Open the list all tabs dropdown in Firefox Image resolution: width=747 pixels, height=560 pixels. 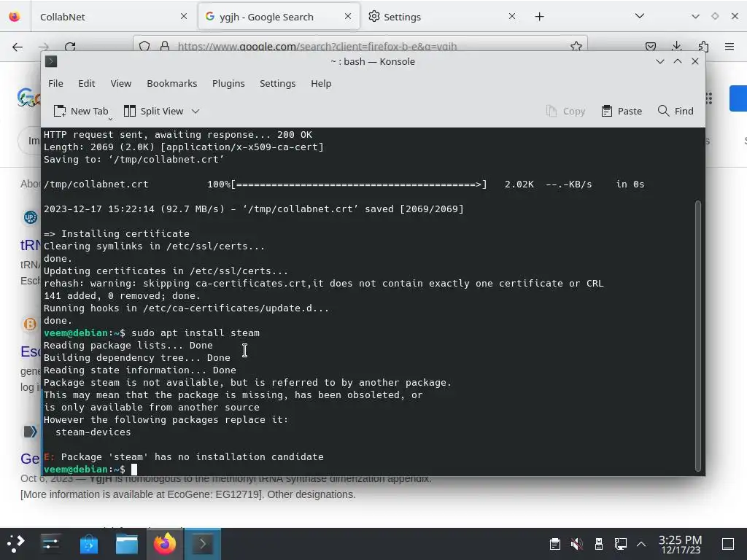tap(640, 16)
